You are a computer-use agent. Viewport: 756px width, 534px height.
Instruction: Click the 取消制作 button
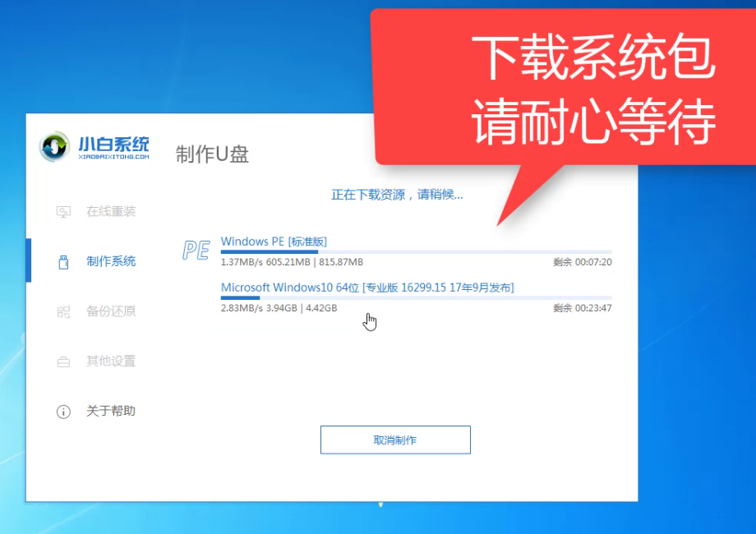[x=395, y=440]
